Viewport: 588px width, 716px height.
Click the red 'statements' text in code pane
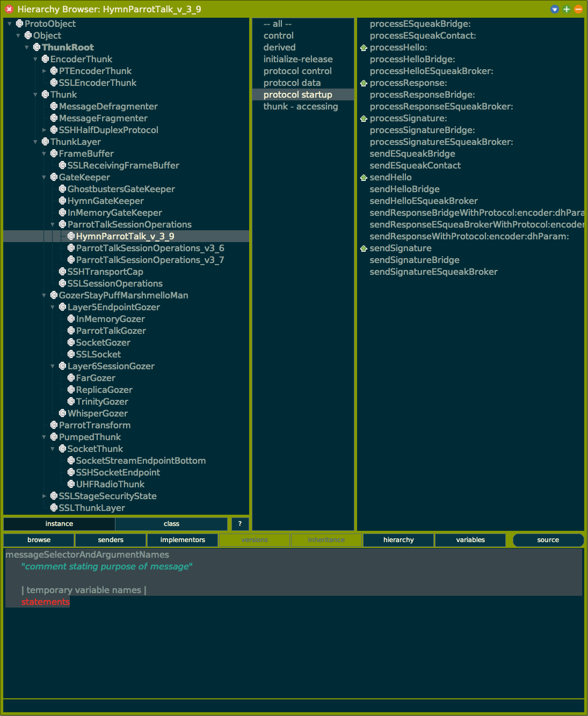pyautogui.click(x=46, y=602)
